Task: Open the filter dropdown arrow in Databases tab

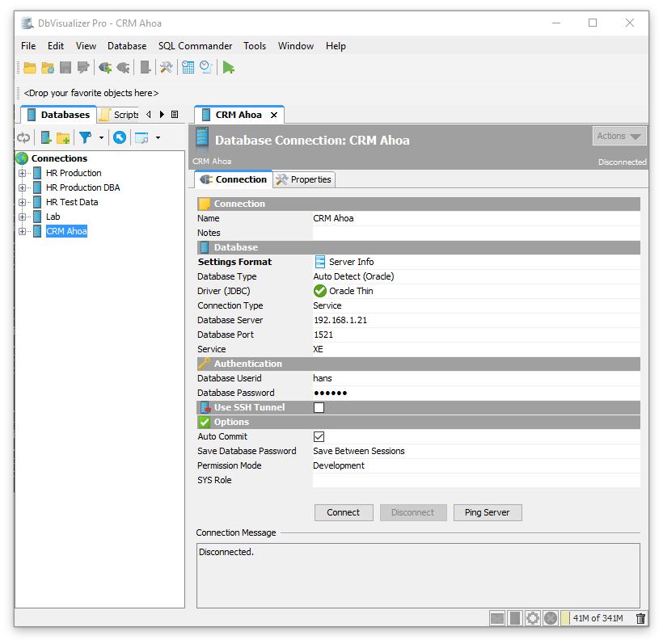Action: (x=101, y=138)
